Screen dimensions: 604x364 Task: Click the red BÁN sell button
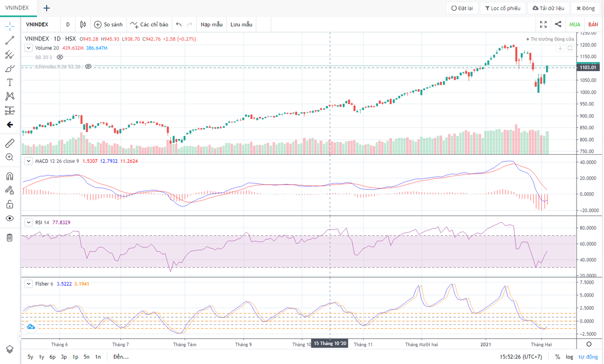pos(593,25)
